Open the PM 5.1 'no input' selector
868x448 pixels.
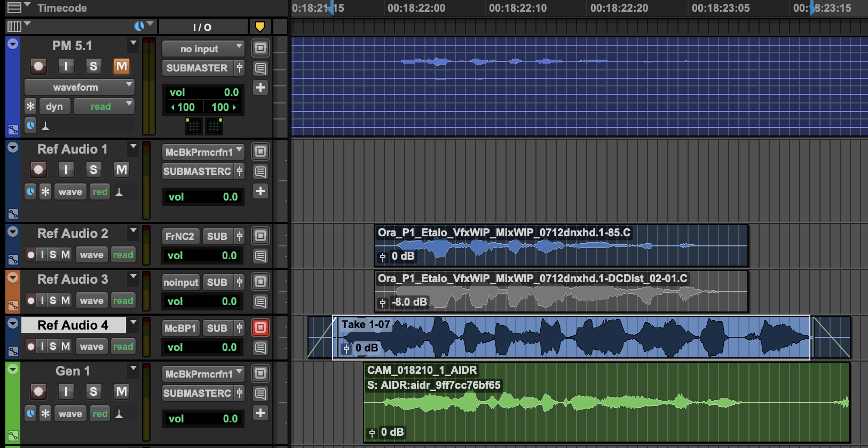[203, 49]
